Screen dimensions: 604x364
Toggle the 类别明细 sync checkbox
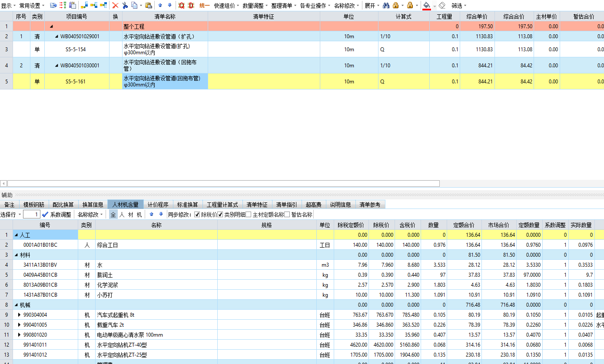[x=220, y=215]
